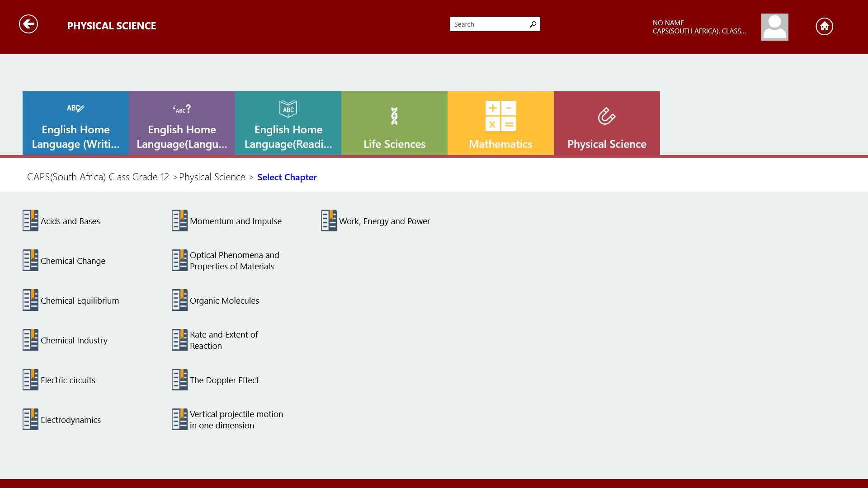Click Physical Science in the breadcrumb
This screenshot has height=488, width=868.
(x=212, y=177)
